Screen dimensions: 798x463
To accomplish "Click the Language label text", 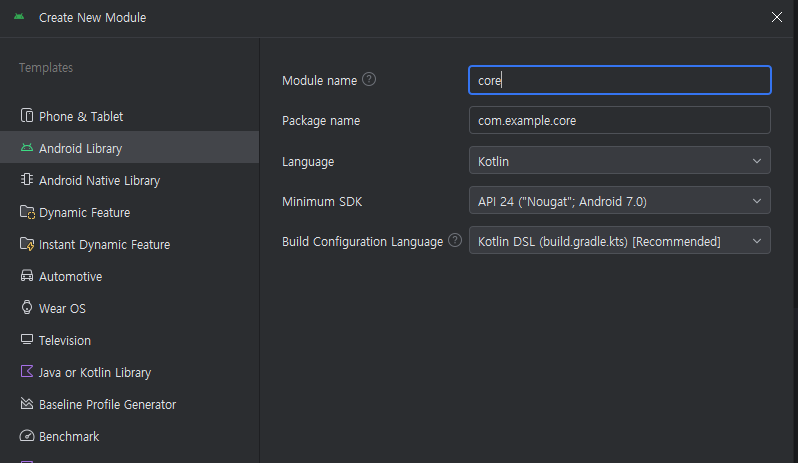I will (x=308, y=162).
